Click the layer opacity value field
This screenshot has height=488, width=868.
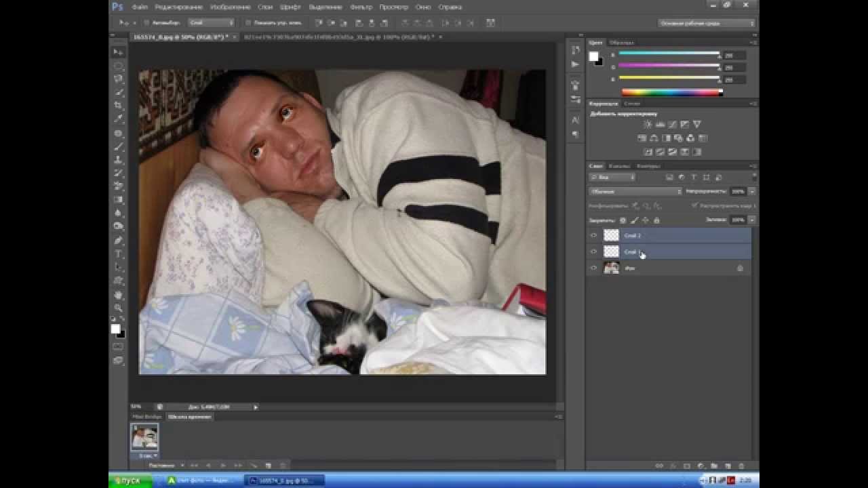tap(738, 192)
